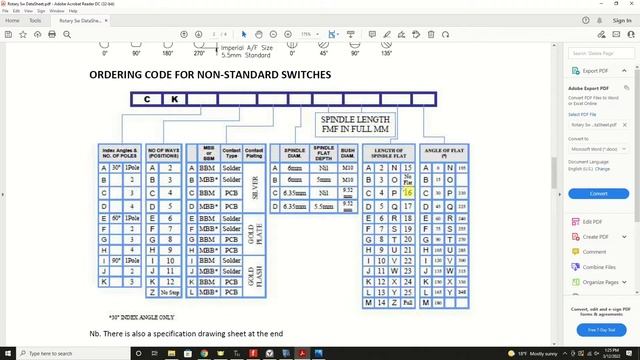Open the File menu

pos(5,11)
